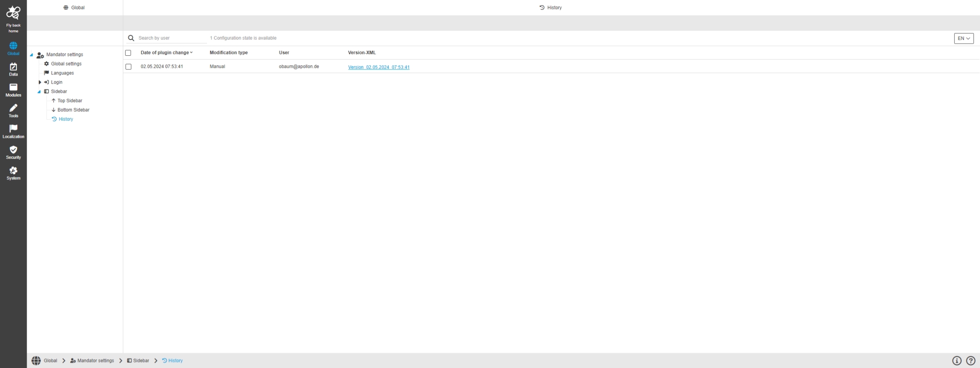Click the Mandator settings user-gear icon in tree
980x368 pixels.
[x=40, y=55]
